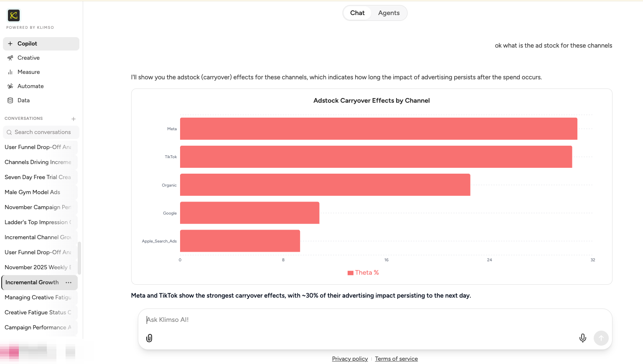Open the Terms of service link
The height and width of the screenshot is (364, 643).
click(396, 359)
